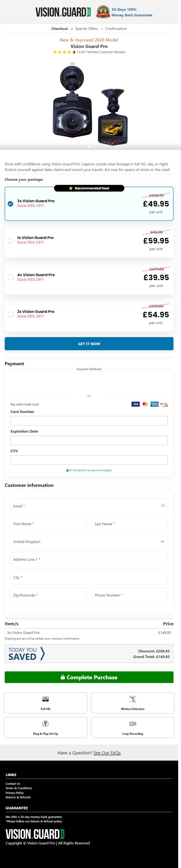Viewport: 181px width, 868px height.
Task: Go to the Special Offers step
Action: point(87,29)
